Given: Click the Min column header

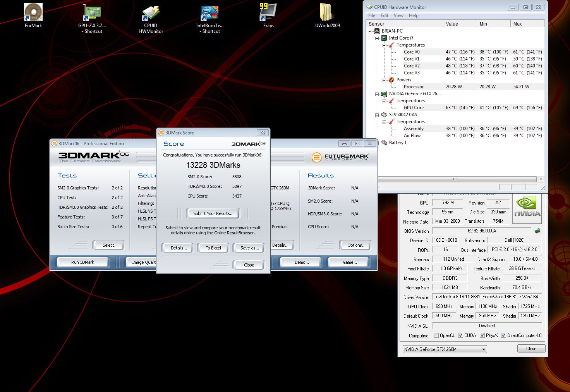Looking at the screenshot, I should pos(494,24).
